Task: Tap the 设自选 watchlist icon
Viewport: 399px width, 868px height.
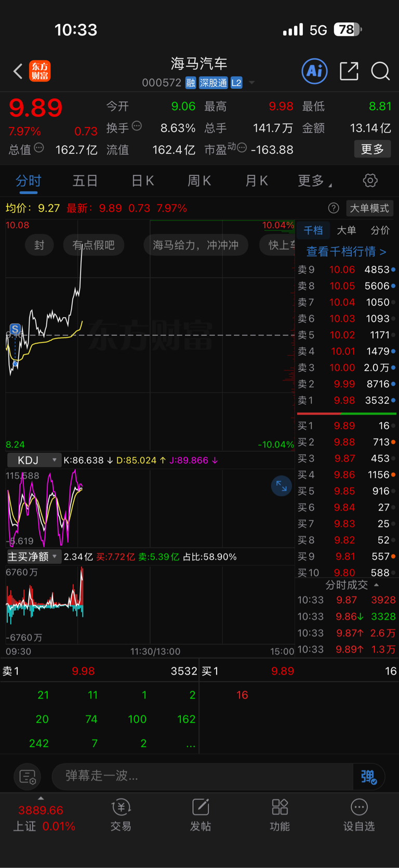Action: (359, 815)
